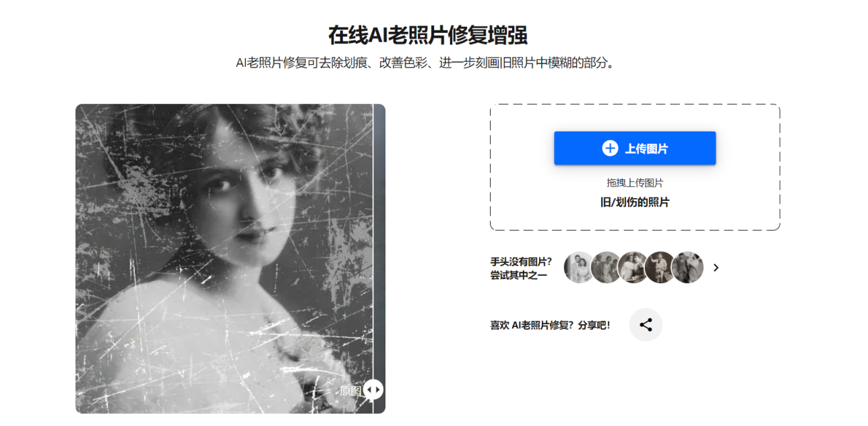Select the sample photo of the standing child
868x426 pixels.
tap(660, 268)
